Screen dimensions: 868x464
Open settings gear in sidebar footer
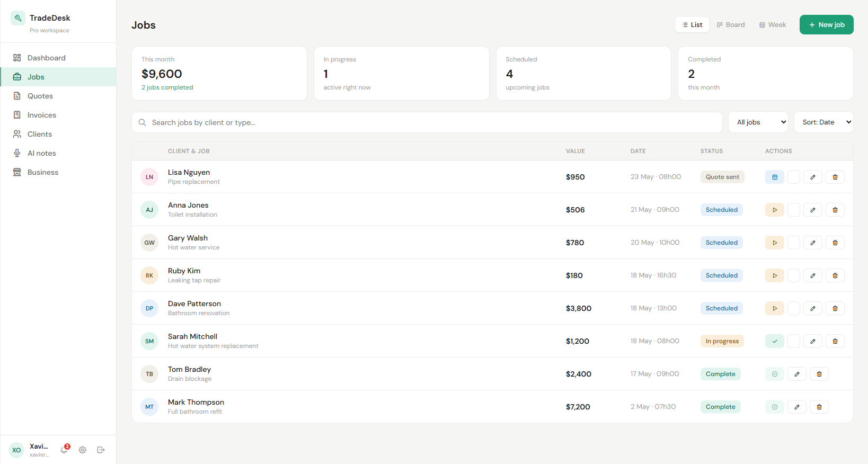(x=83, y=450)
